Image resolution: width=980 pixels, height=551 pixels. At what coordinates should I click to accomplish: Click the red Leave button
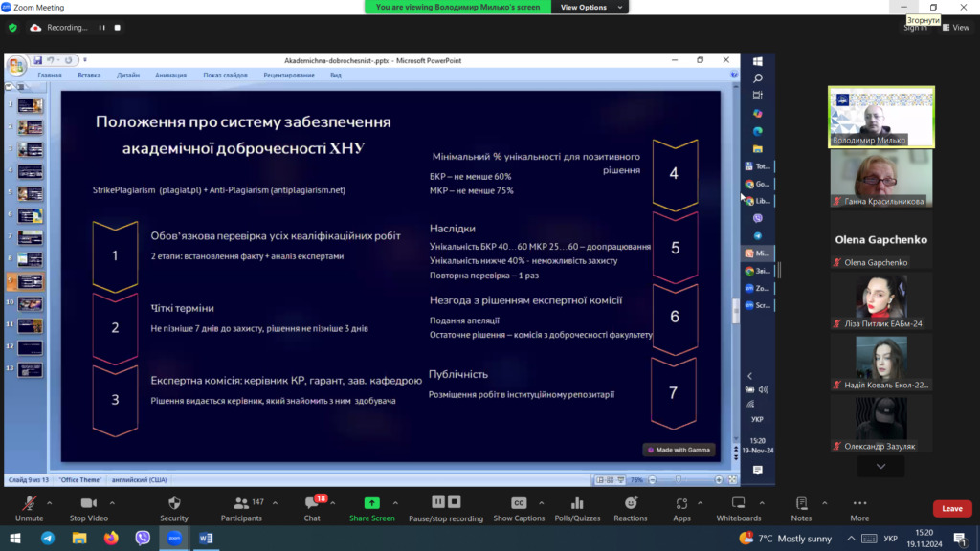click(x=951, y=508)
